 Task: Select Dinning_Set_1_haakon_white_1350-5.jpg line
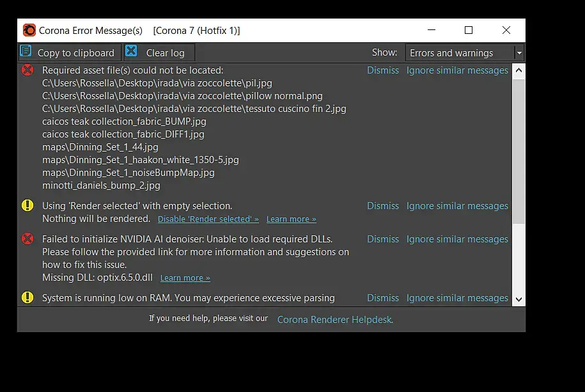point(141,160)
